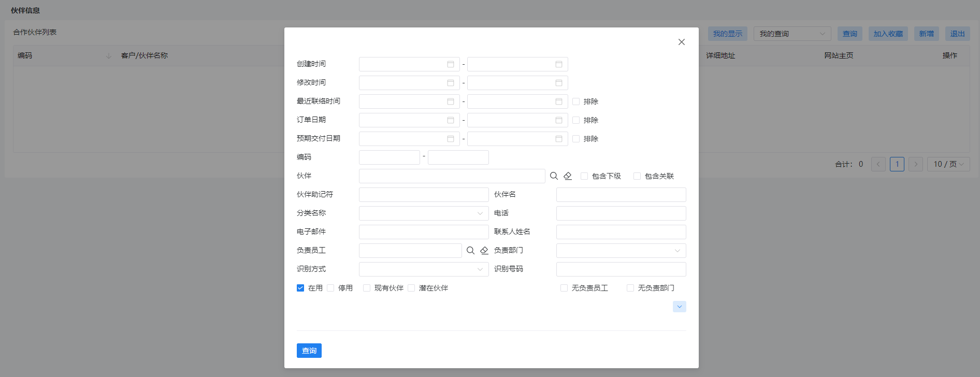Focus the 伙伴名 input field
980x377 pixels.
[x=621, y=195]
